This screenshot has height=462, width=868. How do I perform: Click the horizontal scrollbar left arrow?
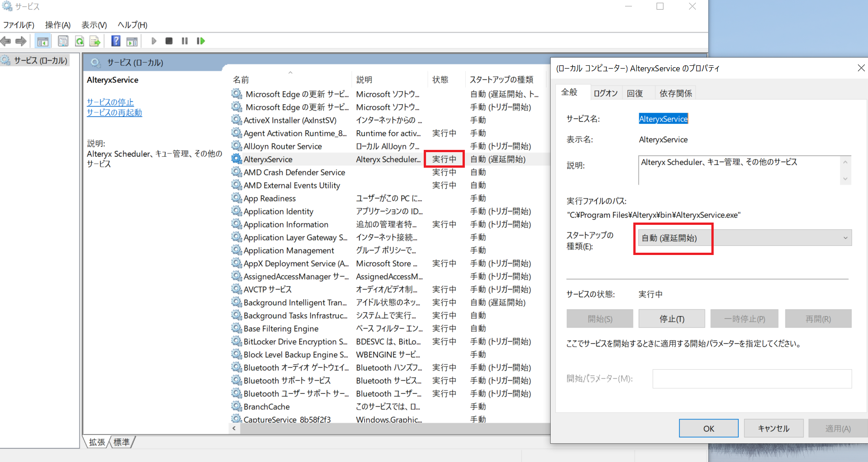pyautogui.click(x=234, y=429)
